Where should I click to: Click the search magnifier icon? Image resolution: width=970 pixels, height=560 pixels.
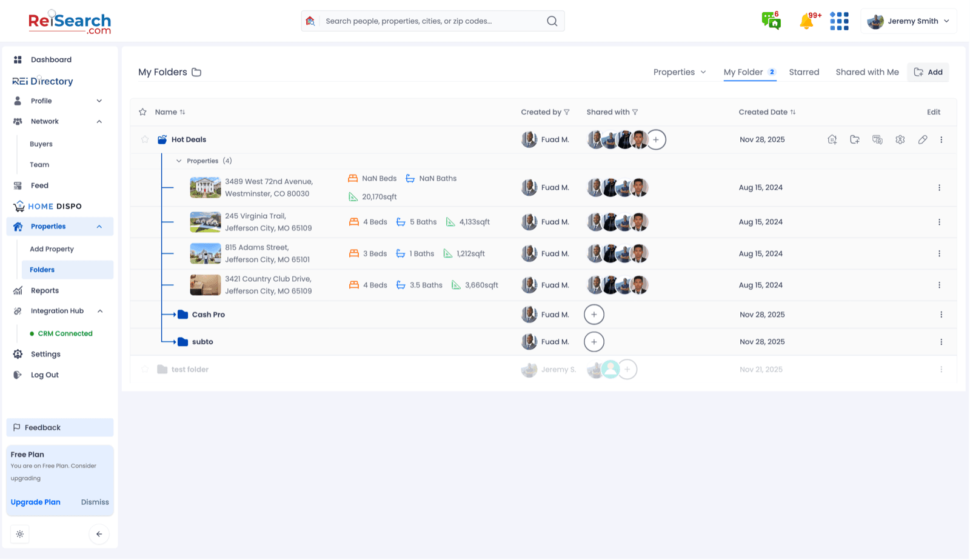point(552,21)
